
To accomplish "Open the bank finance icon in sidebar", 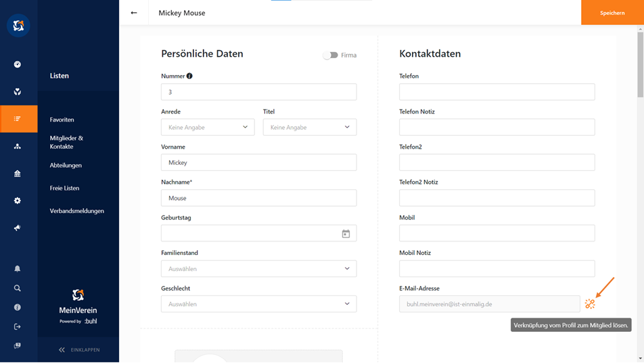I will [x=18, y=173].
